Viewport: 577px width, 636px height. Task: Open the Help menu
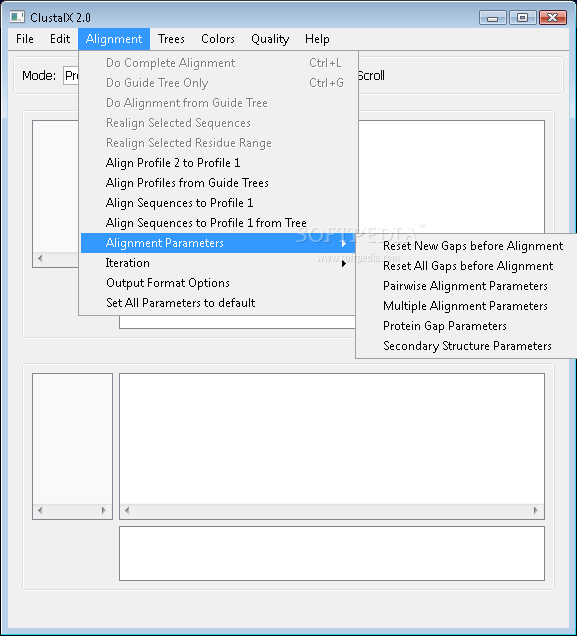point(317,39)
